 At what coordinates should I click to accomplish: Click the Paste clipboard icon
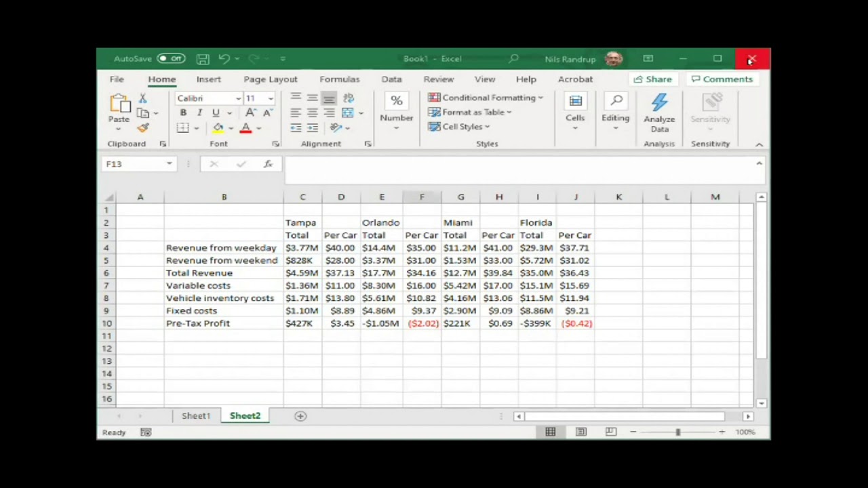(119, 104)
